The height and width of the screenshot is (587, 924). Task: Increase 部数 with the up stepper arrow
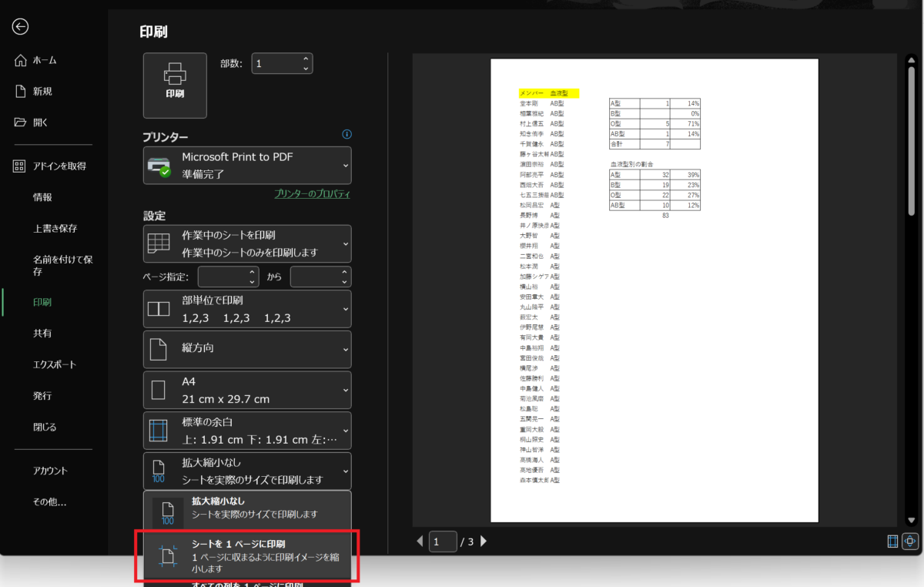pyautogui.click(x=307, y=59)
